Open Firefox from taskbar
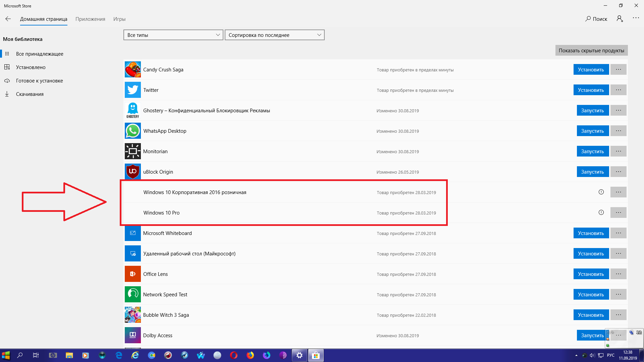Image resolution: width=644 pixels, height=362 pixels. click(250, 355)
